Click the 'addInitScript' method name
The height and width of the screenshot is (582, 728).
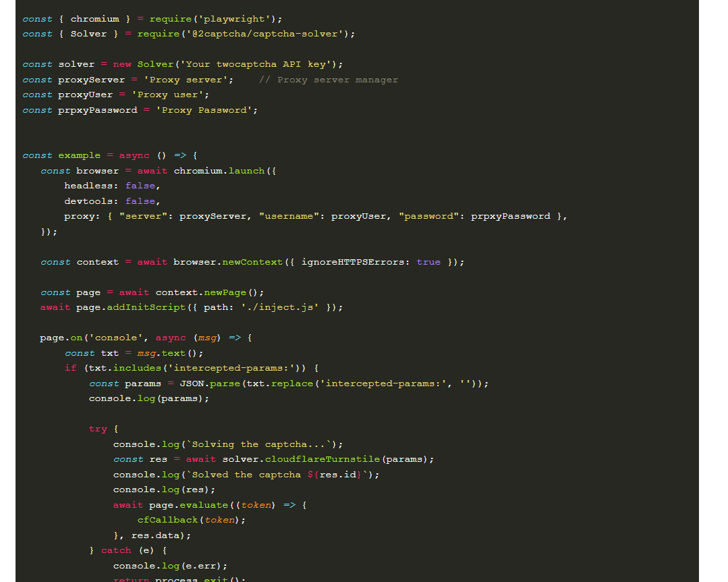pyautogui.click(x=146, y=307)
